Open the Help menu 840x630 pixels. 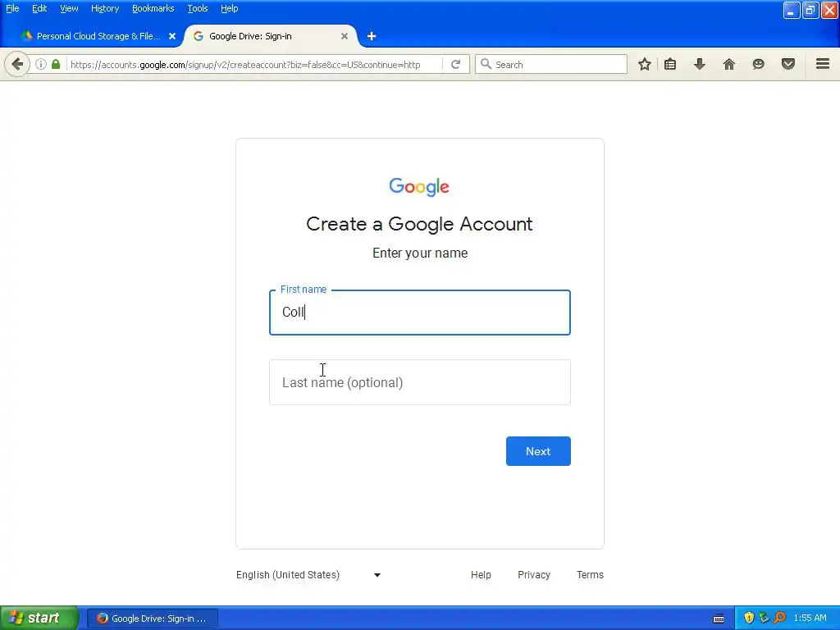tap(230, 8)
